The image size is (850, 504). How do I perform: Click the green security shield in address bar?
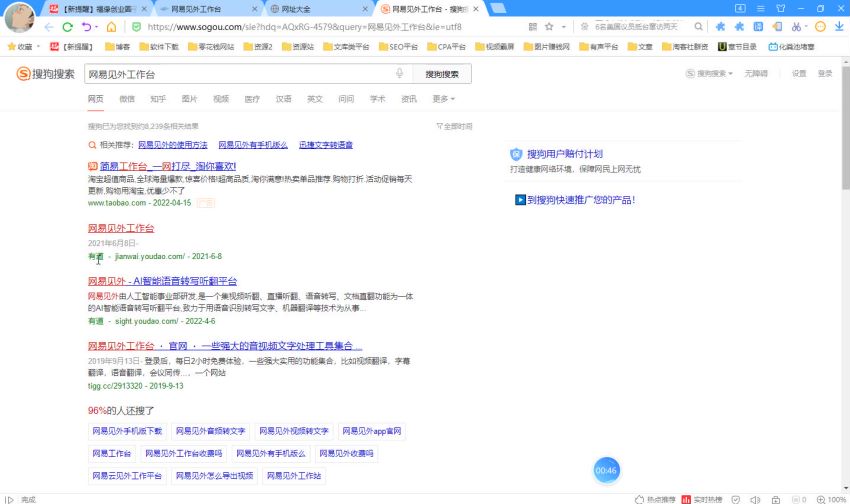click(137, 27)
